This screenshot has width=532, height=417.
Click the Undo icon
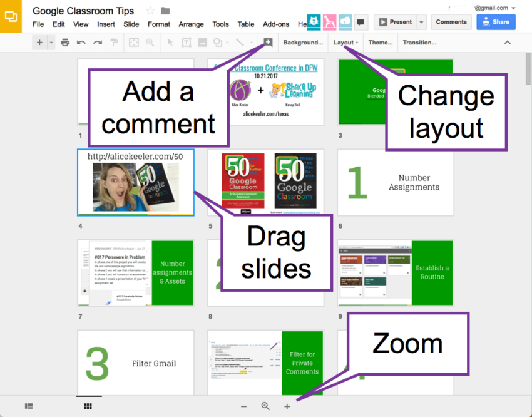click(x=82, y=42)
